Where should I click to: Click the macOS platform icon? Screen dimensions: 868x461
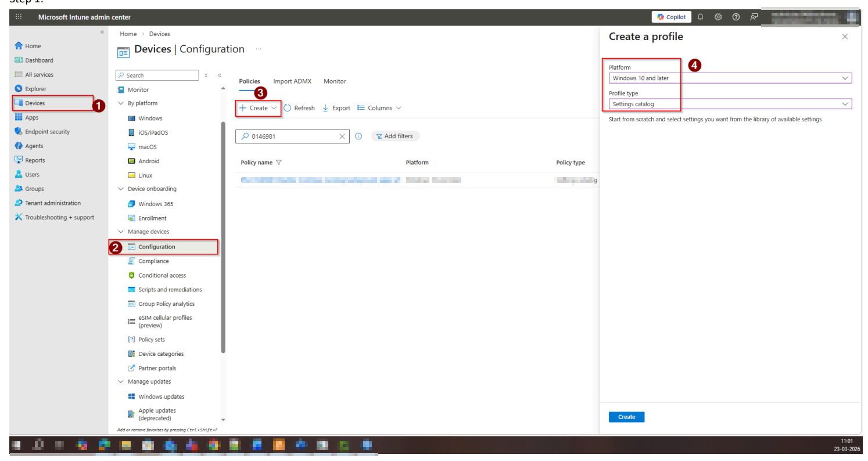(x=131, y=147)
